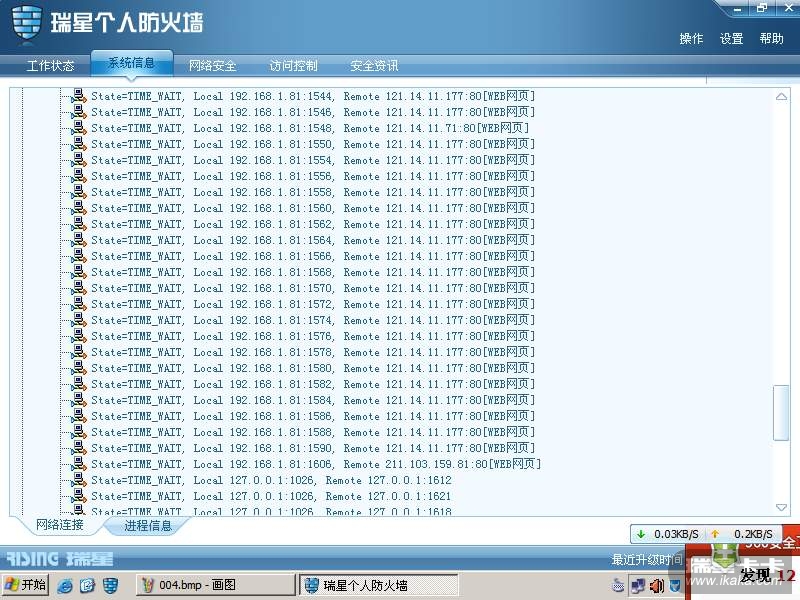
Task: Click connection icon for Local port 1548
Action: (79, 128)
